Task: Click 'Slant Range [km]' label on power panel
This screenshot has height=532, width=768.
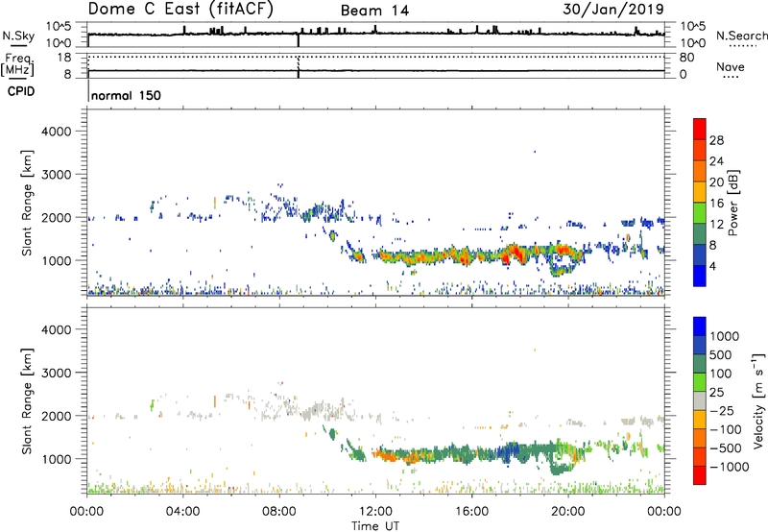Action: coord(27,203)
